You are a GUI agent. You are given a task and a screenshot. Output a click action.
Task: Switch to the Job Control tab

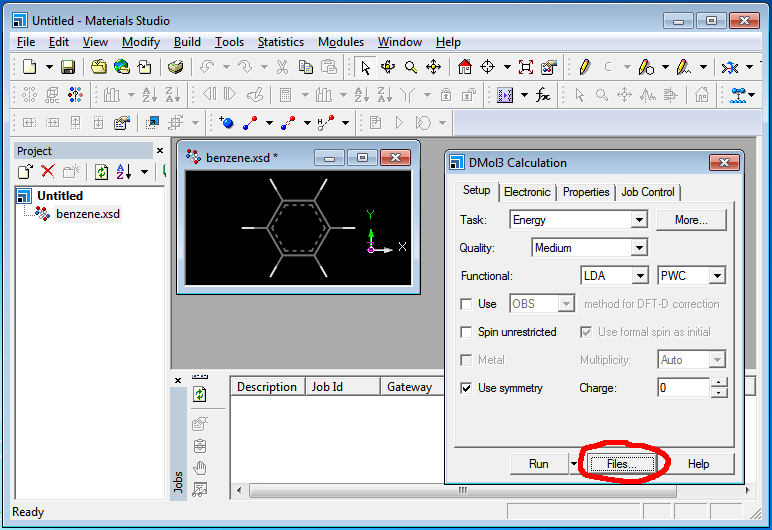point(647,192)
